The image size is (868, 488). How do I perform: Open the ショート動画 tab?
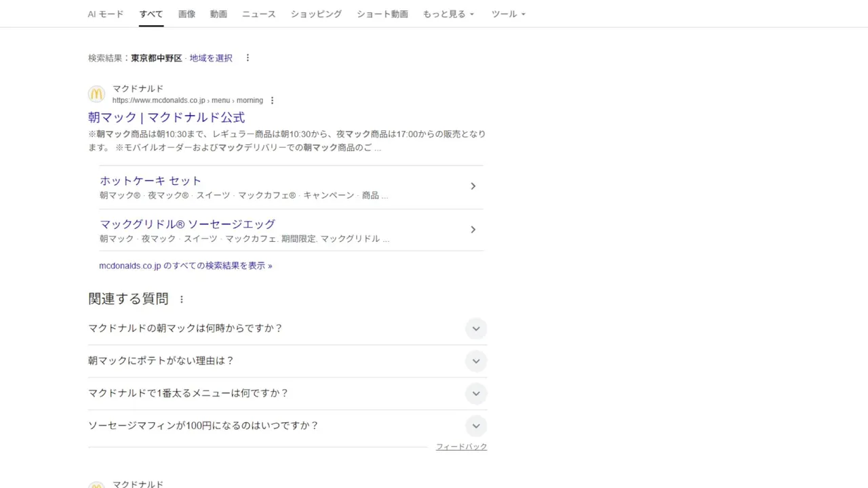click(382, 14)
